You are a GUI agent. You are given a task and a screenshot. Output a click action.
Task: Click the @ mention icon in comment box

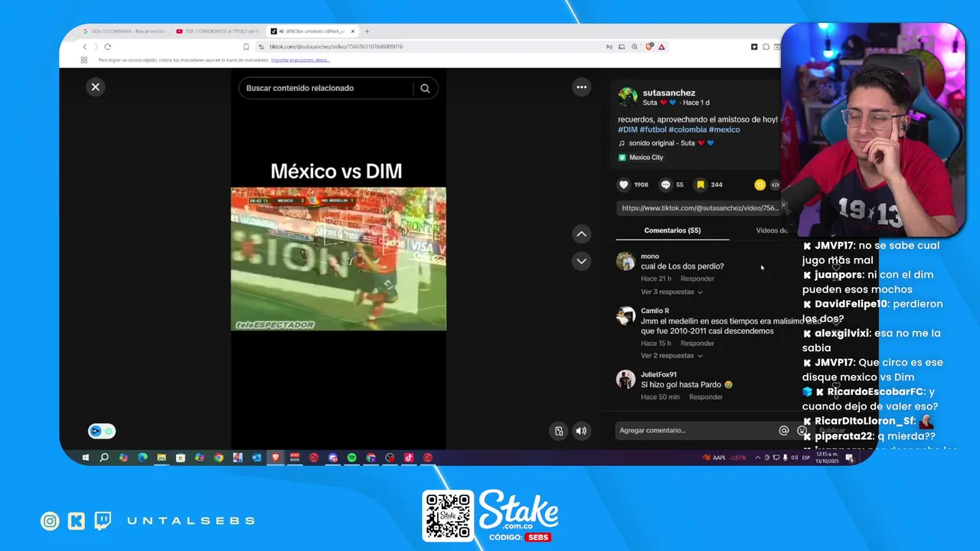coord(783,431)
